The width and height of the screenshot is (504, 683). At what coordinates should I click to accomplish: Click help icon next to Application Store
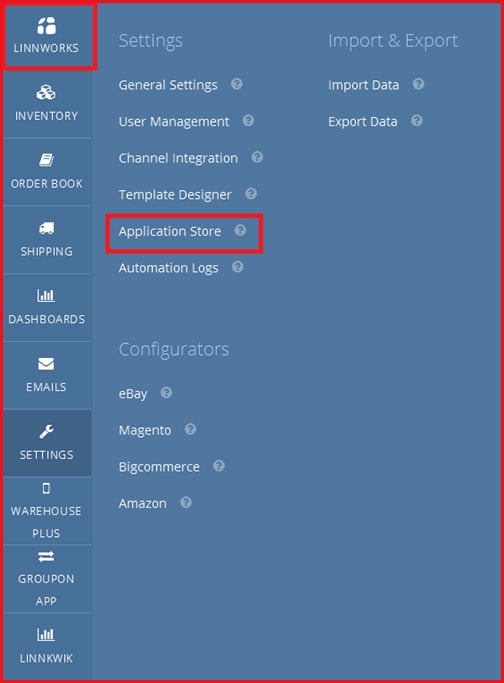[x=240, y=230]
